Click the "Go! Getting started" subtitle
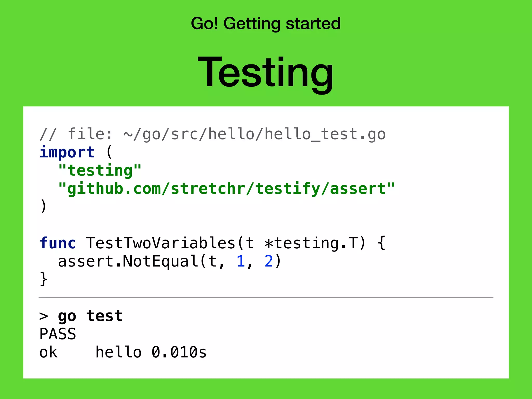 click(x=265, y=23)
